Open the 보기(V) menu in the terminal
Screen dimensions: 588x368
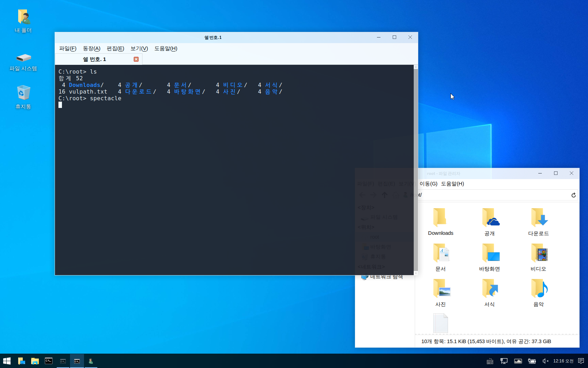coord(139,49)
